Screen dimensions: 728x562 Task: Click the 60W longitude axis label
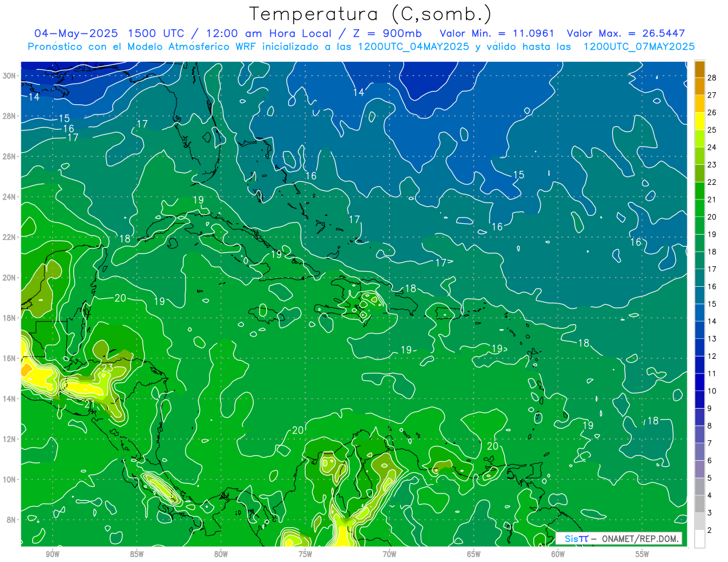pyautogui.click(x=558, y=554)
